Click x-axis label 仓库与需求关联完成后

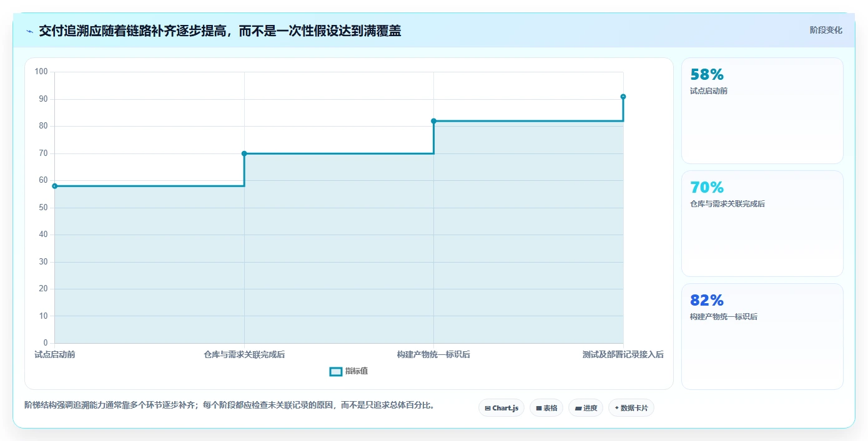[244, 355]
